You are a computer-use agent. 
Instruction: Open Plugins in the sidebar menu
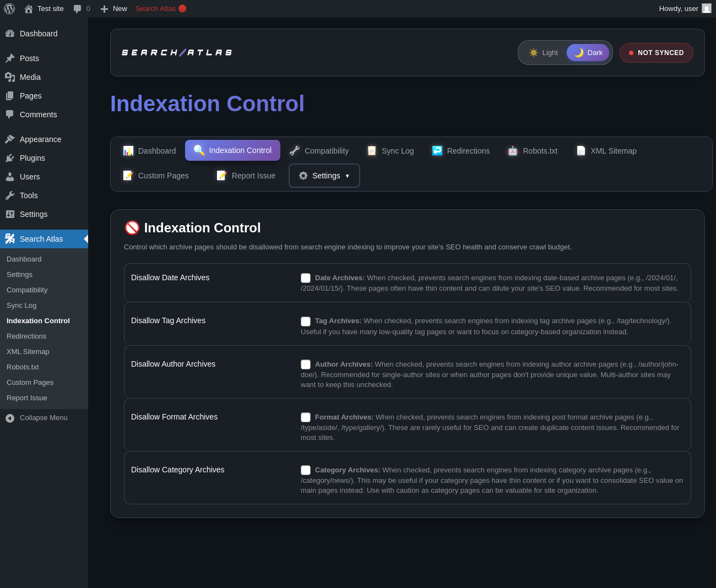coord(32,158)
